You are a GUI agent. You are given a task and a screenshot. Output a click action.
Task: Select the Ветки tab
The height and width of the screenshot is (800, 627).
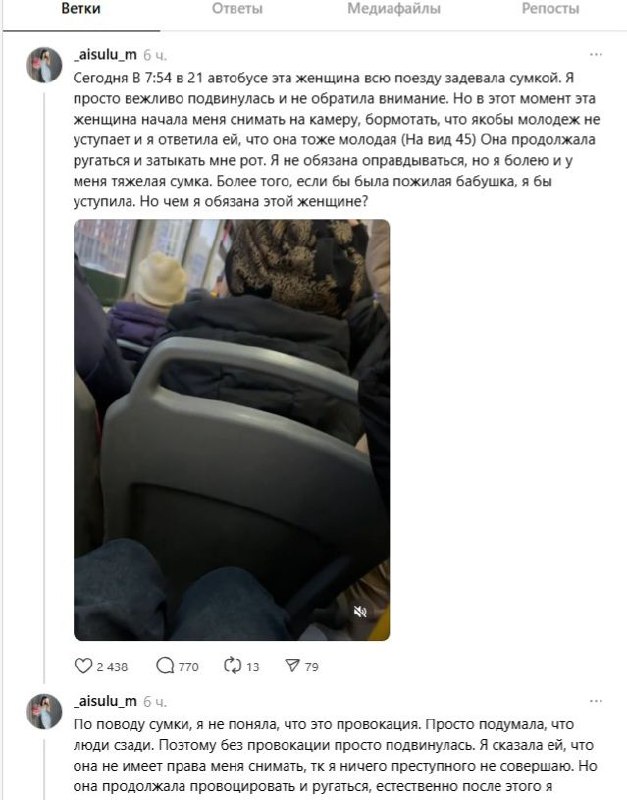tap(81, 9)
